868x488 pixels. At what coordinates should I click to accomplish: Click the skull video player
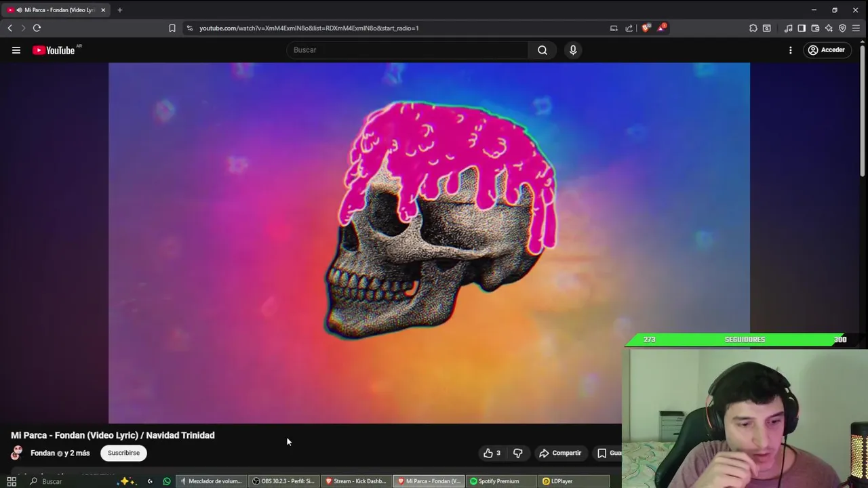[429, 243]
